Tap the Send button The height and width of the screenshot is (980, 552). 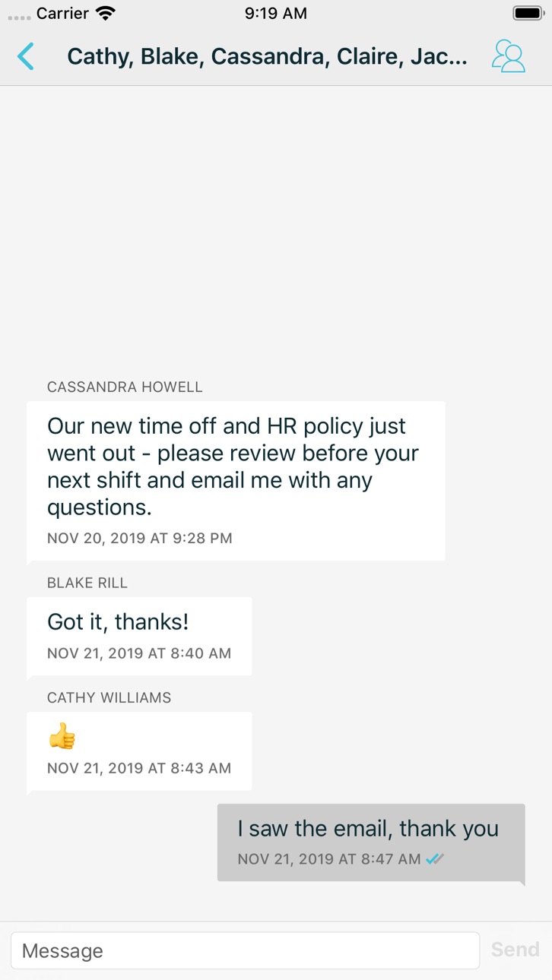(515, 950)
